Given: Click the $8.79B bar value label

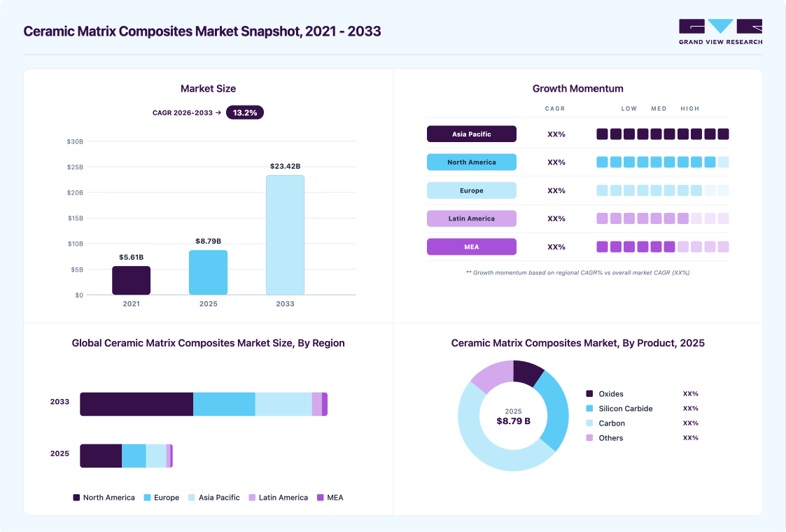Looking at the screenshot, I should tap(208, 241).
